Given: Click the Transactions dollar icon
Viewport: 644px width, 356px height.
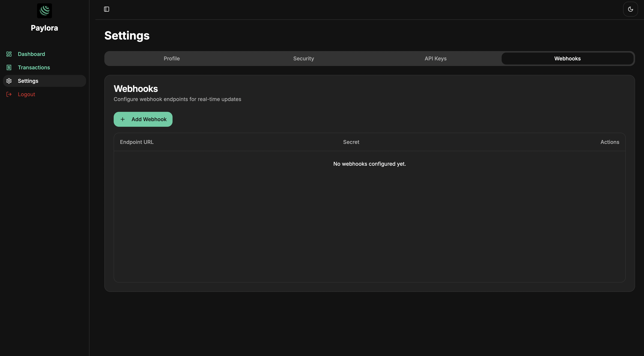Looking at the screenshot, I should 9,67.
